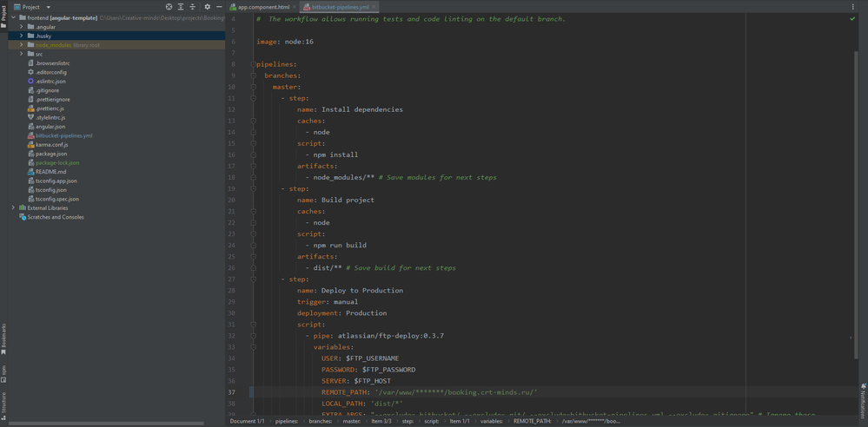This screenshot has height=427, width=868.
Task: Toggle the Structure tool window
Action: [x=3, y=403]
